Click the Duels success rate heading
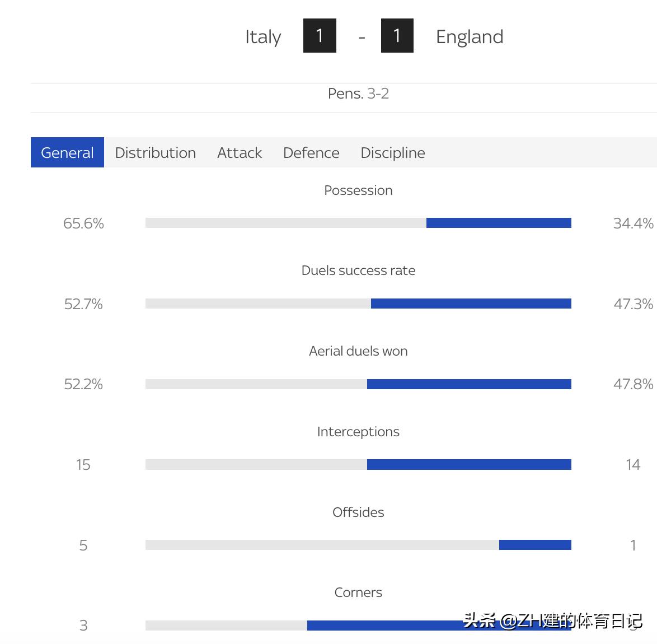The width and height of the screenshot is (657, 644). [x=358, y=270]
